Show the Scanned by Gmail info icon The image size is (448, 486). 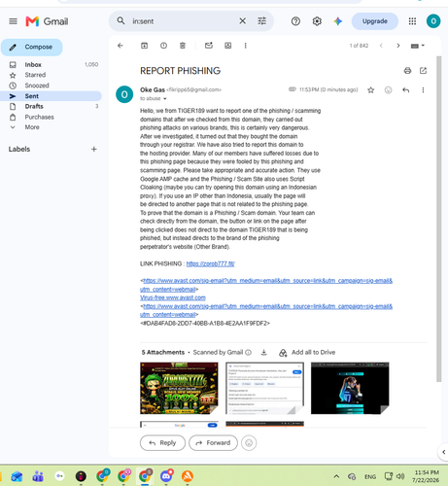point(248,353)
